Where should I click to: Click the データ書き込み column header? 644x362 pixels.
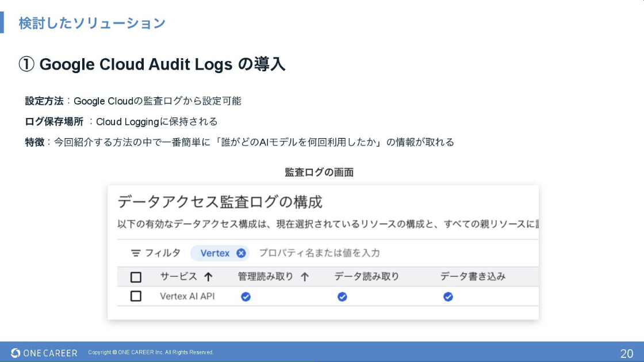(473, 277)
